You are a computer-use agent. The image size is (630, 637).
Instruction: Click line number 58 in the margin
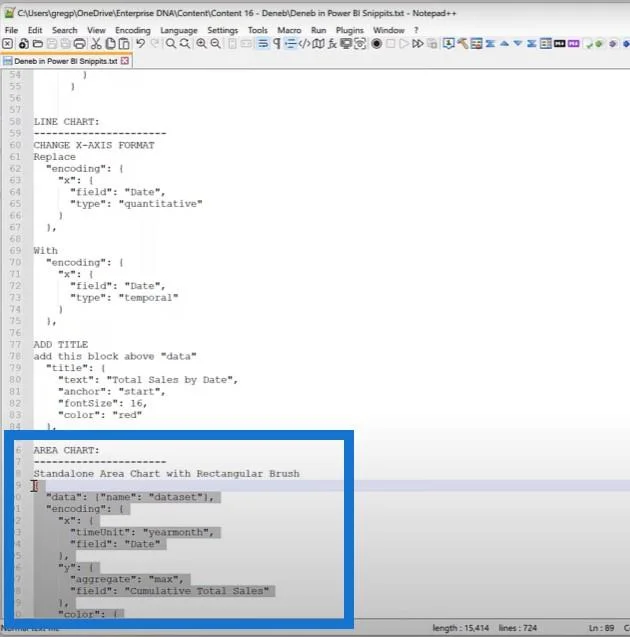point(15,121)
